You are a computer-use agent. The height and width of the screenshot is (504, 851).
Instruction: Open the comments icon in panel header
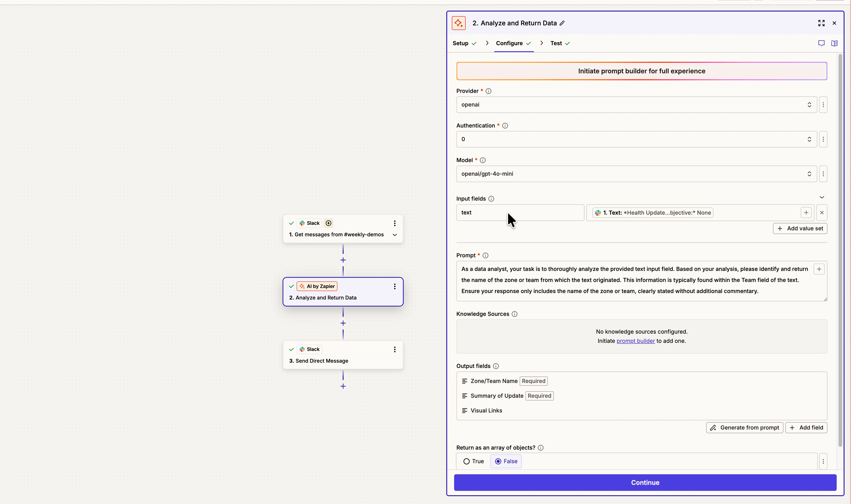coord(821,44)
